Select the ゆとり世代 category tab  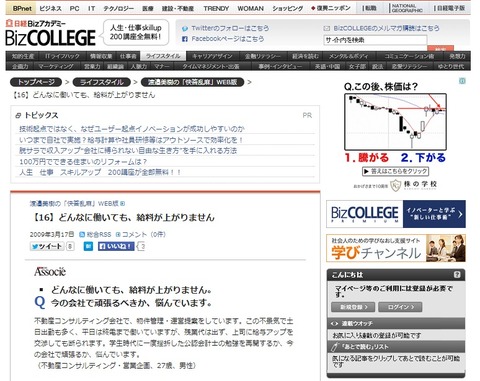tap(451, 66)
